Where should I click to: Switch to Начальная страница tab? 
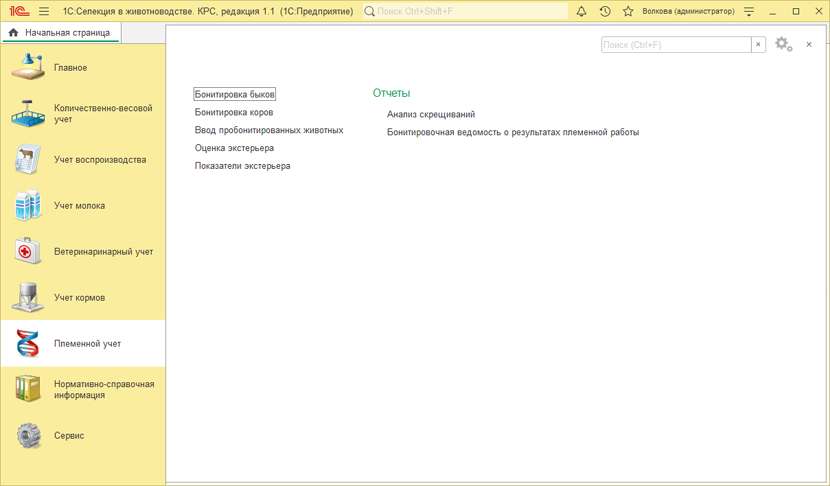(60, 33)
